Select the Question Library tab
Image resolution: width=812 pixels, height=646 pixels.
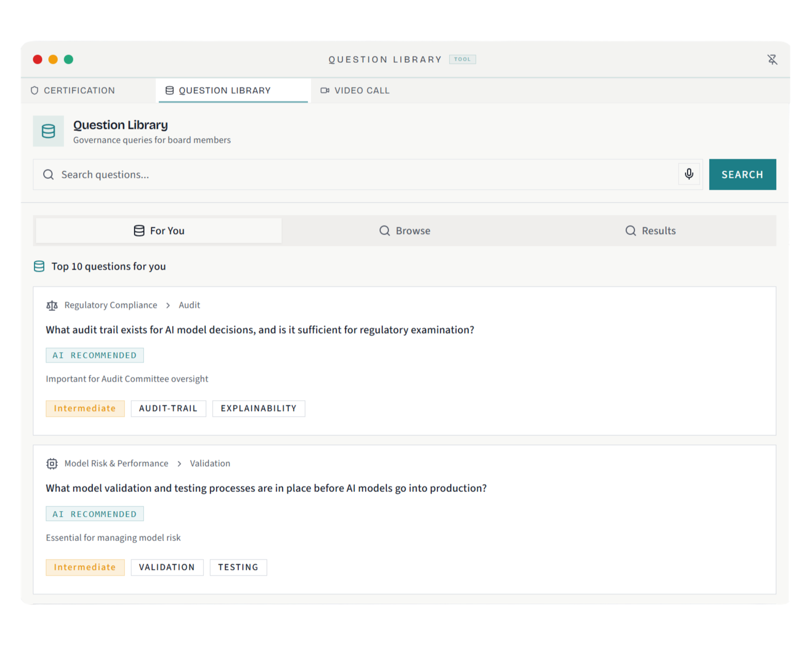(233, 91)
